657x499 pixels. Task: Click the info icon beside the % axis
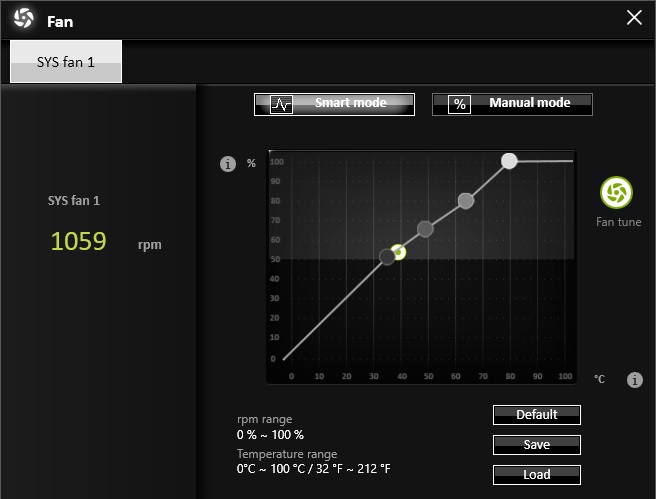click(x=227, y=164)
